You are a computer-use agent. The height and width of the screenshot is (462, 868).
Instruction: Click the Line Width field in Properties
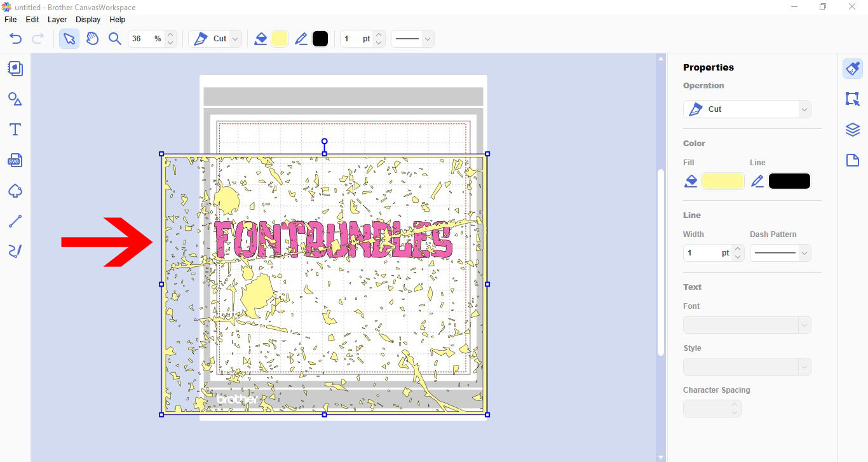point(707,253)
